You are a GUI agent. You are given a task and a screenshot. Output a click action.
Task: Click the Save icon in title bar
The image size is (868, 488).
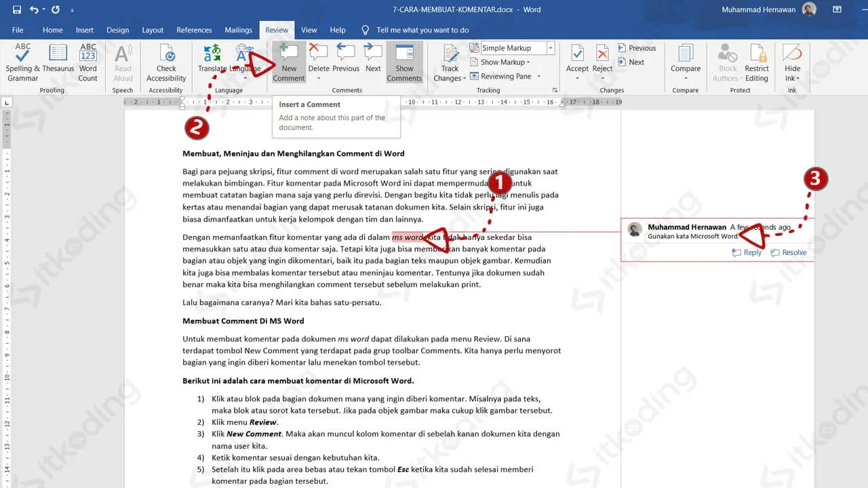tap(16, 10)
